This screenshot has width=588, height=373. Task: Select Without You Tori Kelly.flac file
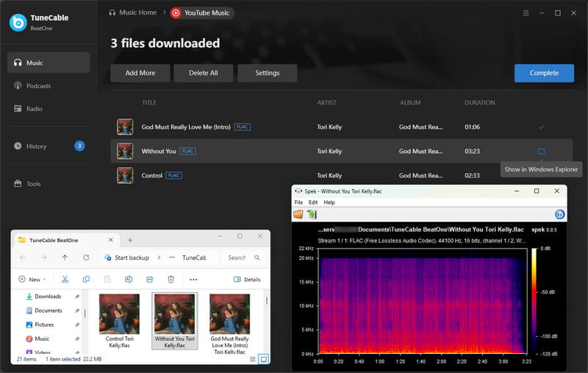174,322
